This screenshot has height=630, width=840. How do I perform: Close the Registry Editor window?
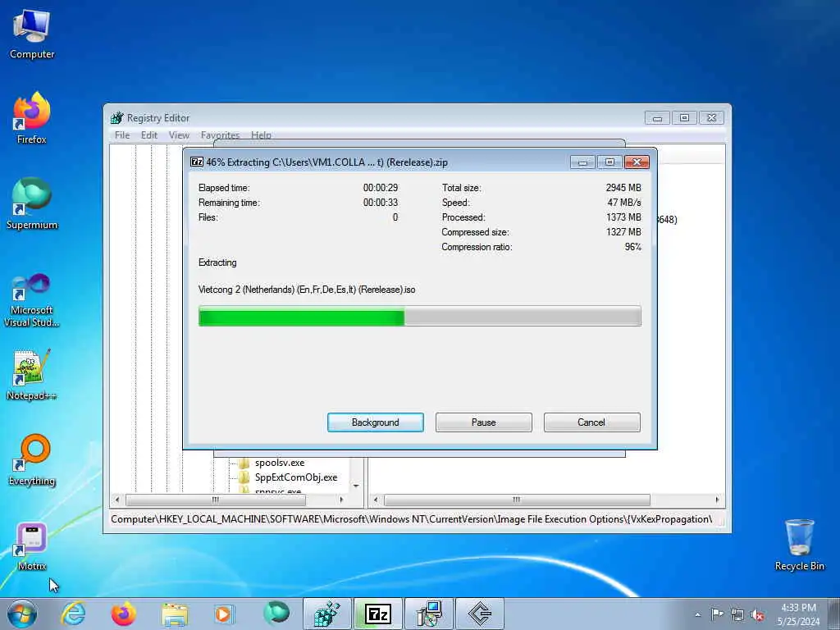(711, 118)
